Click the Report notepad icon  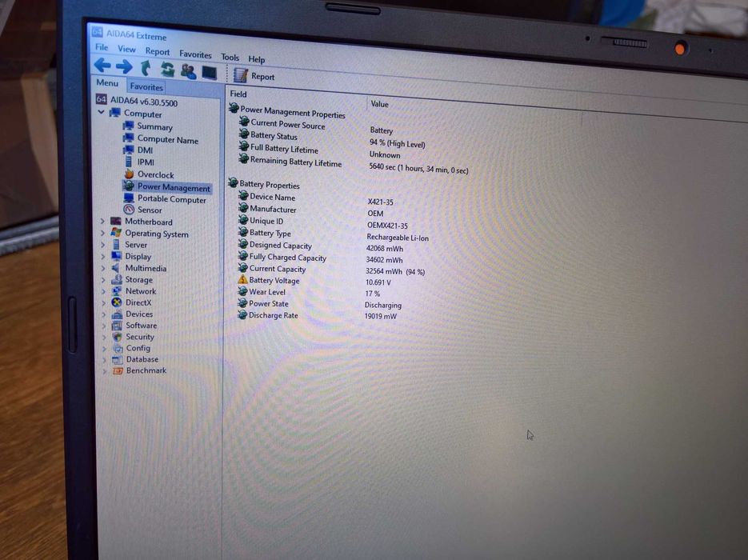coord(241,75)
